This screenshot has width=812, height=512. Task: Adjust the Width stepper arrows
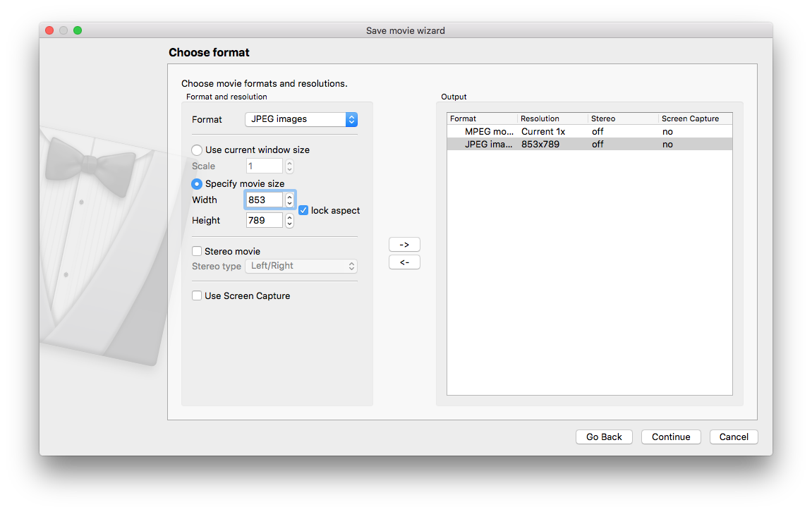pyautogui.click(x=289, y=200)
